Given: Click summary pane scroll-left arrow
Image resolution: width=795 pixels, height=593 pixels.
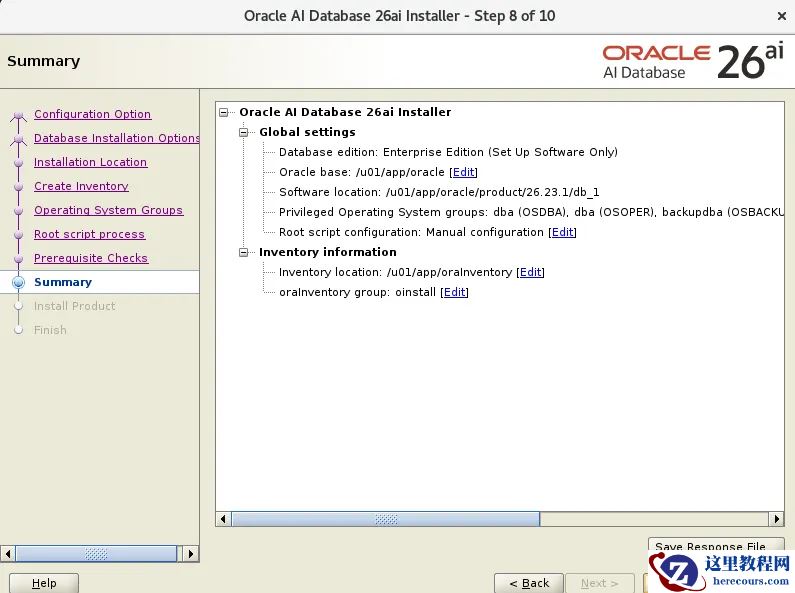Looking at the screenshot, I should [x=224, y=519].
